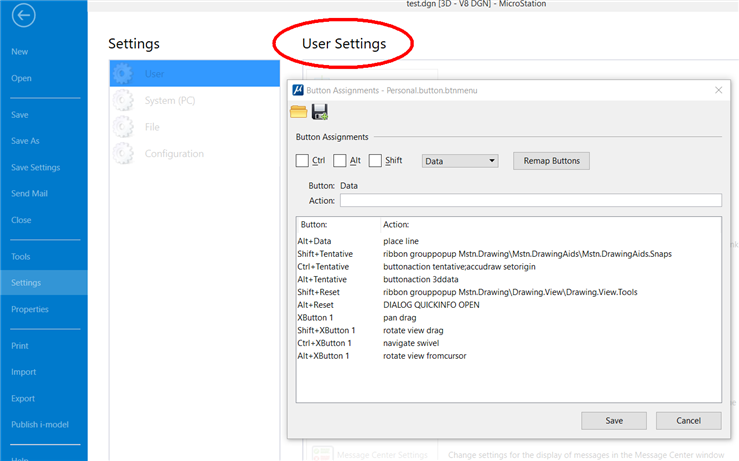Click the Action column header

point(550,224)
